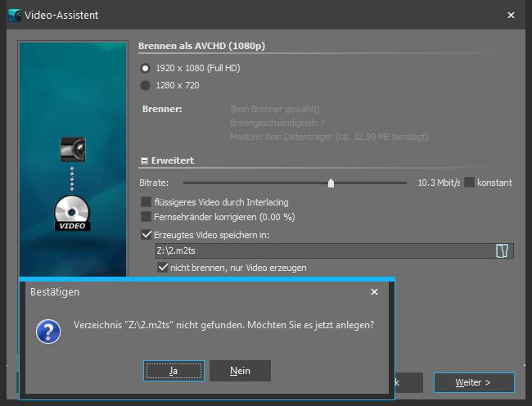The image size is (532, 406).
Task: Click the Video-Assistent camera icon in title bar
Action: [x=14, y=15]
